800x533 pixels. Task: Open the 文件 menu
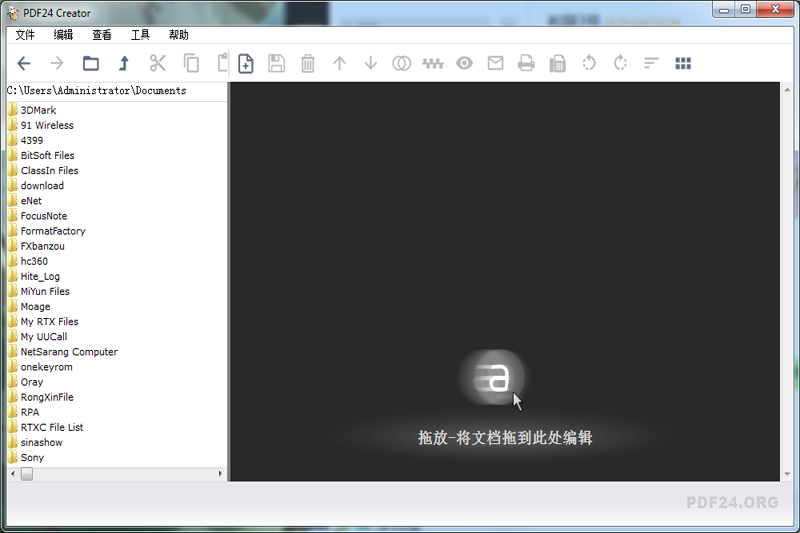click(25, 34)
